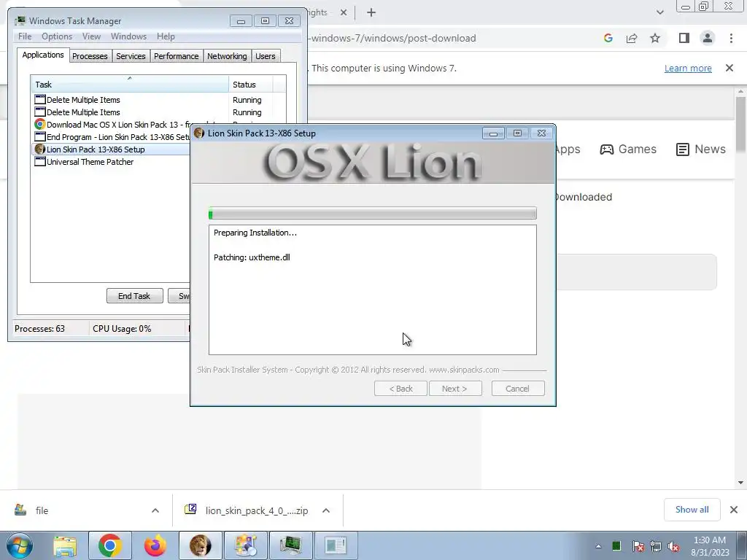
Task: Click the Back button in setup
Action: tap(400, 389)
